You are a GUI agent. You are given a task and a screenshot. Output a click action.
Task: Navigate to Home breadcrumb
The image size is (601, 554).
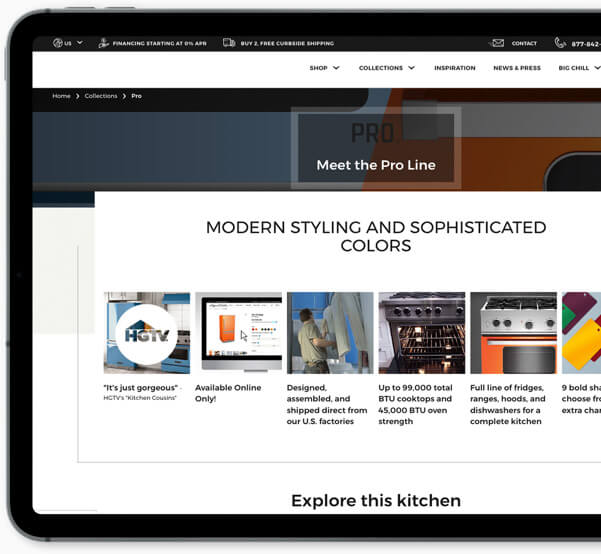coord(61,96)
